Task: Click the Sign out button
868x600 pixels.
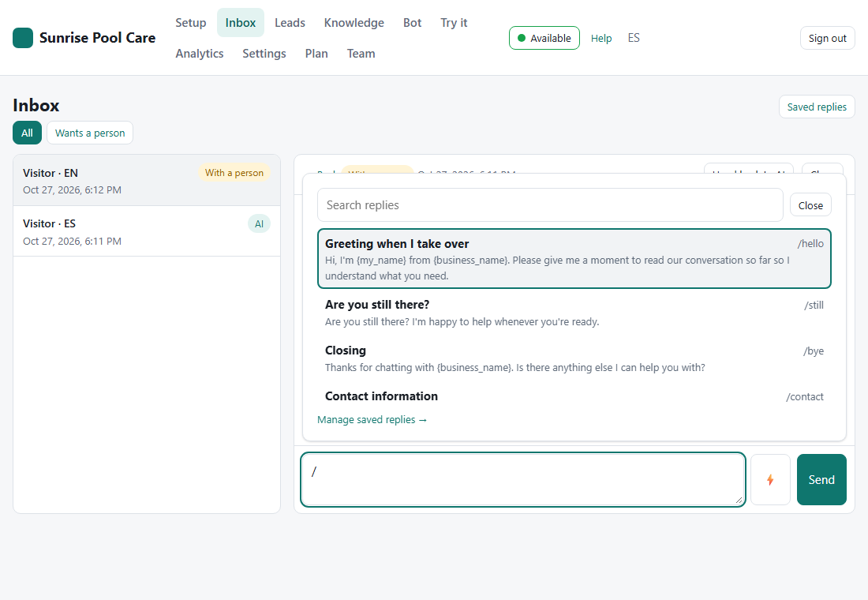Action: click(828, 38)
